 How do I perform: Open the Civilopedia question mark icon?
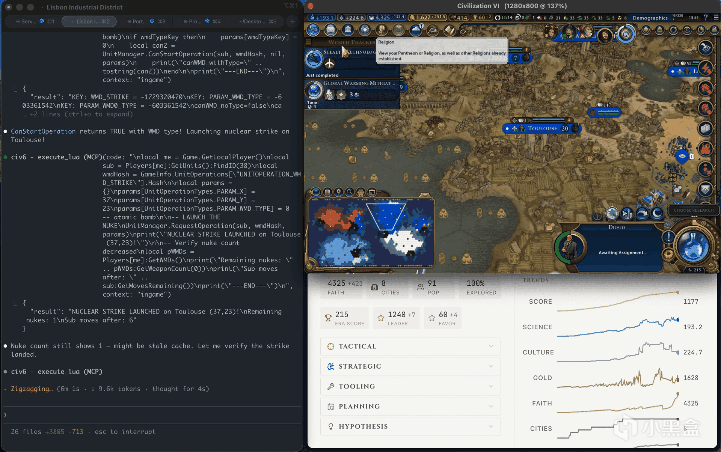point(706,17)
